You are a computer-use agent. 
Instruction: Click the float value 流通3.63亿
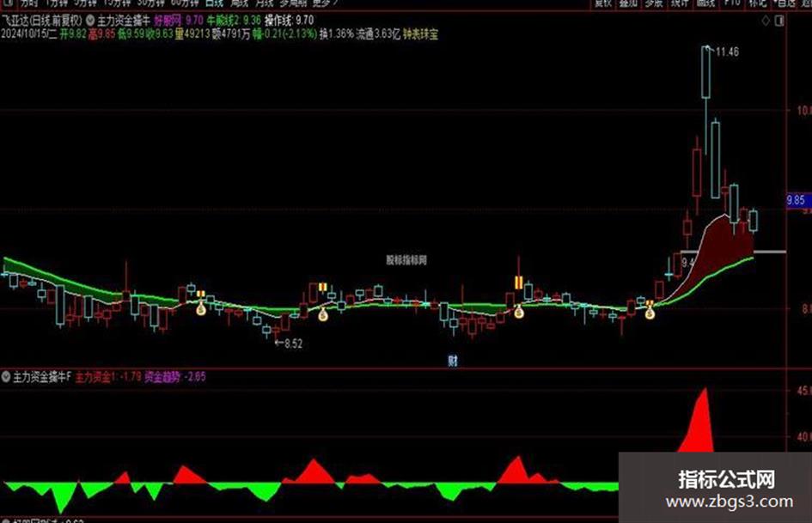click(378, 34)
